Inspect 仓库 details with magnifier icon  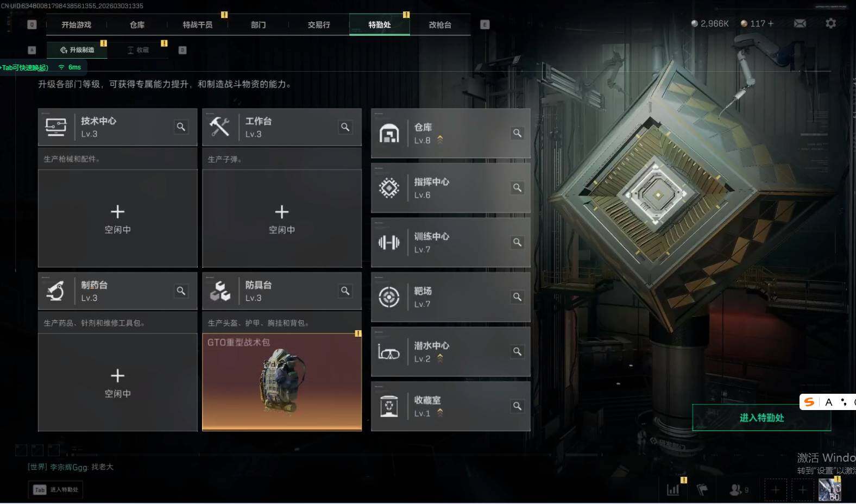[517, 133]
